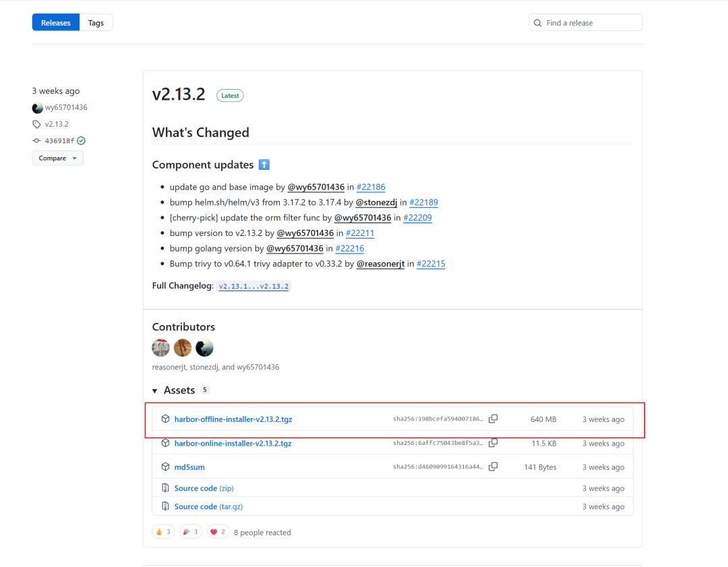Click file icon of Source code (tar.gz)

coord(165,506)
